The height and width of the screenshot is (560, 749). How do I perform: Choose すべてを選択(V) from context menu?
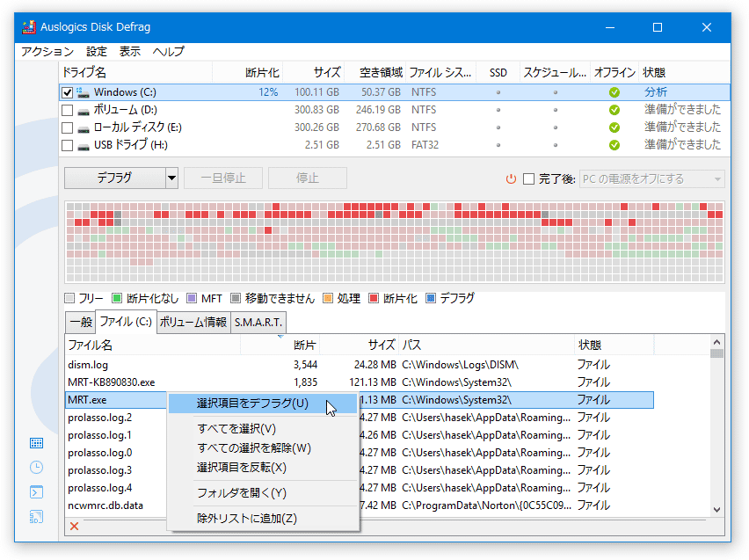click(263, 429)
